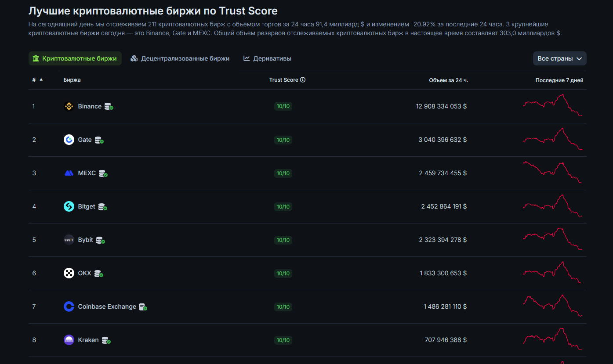Click the Binance 7-day sparkline chart

pos(552,105)
